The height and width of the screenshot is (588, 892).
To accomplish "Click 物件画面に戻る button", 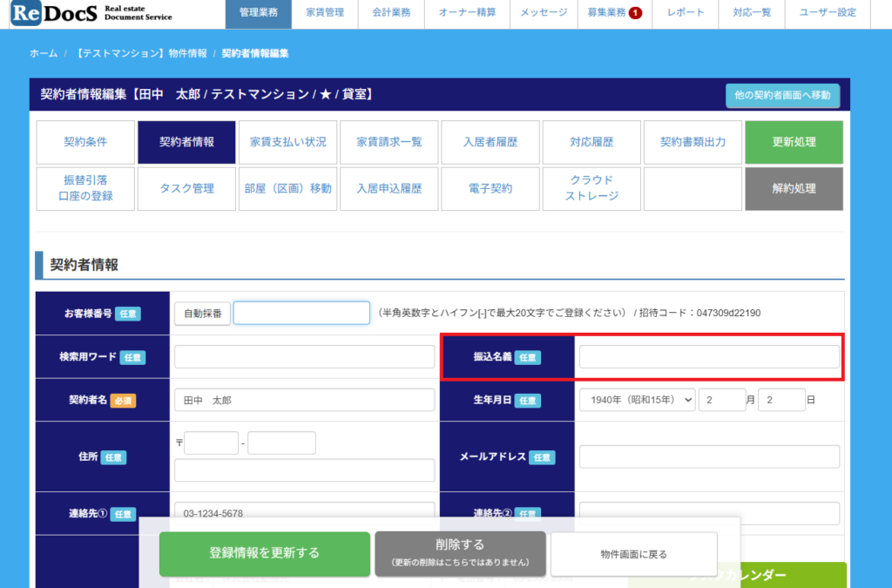I will point(633,554).
